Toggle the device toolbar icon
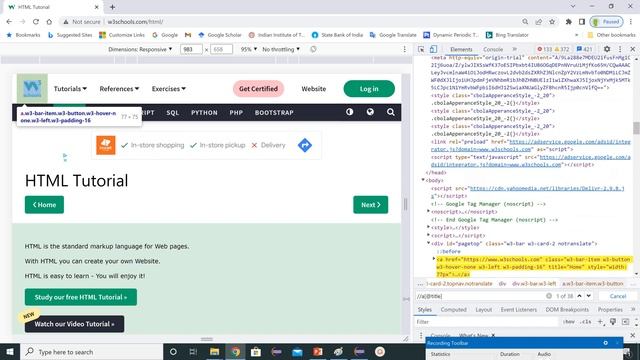 (433, 49)
